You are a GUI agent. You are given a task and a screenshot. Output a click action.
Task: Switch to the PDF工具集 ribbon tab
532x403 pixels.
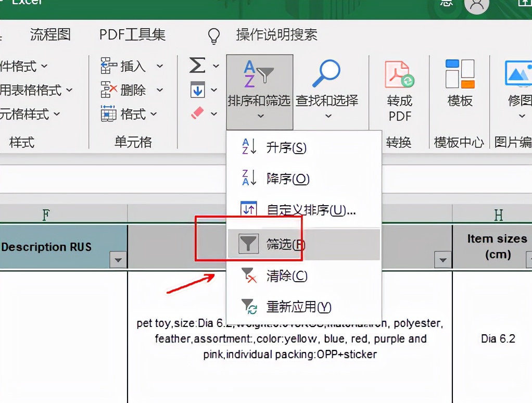(131, 35)
